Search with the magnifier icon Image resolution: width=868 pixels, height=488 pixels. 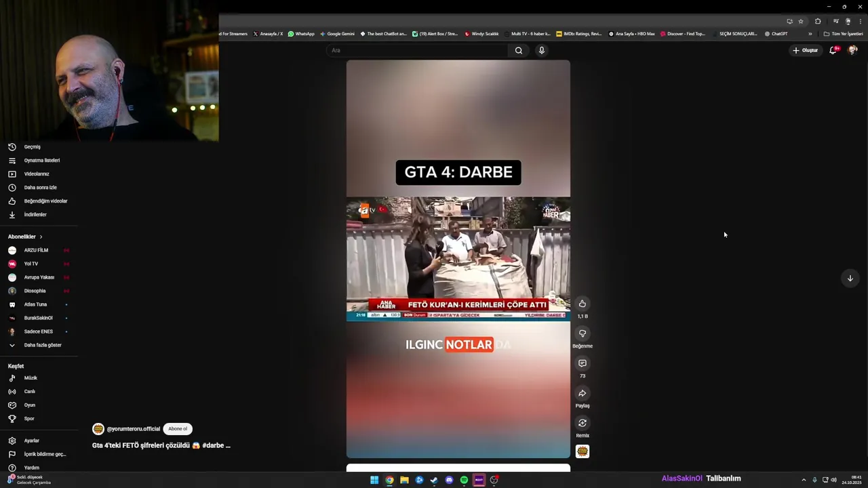[518, 50]
